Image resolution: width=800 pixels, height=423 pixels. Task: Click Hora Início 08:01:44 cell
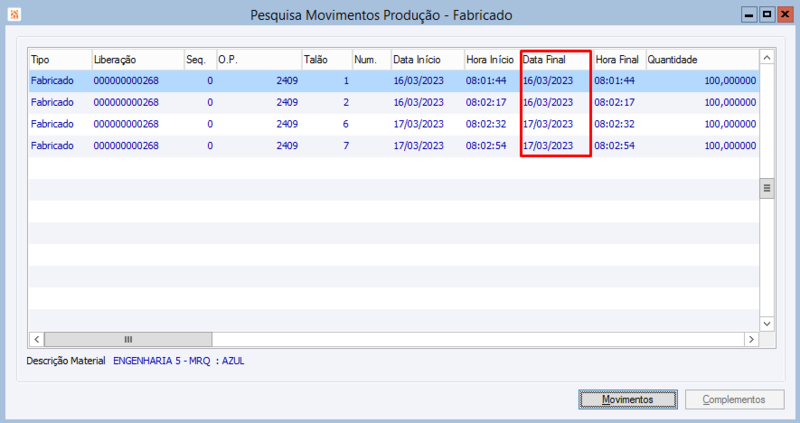(486, 81)
